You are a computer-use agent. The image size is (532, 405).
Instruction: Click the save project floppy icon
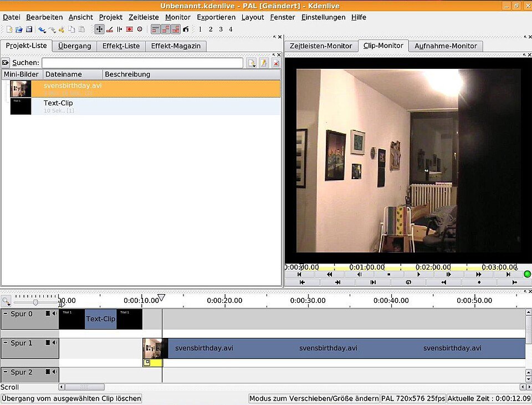(x=29, y=29)
